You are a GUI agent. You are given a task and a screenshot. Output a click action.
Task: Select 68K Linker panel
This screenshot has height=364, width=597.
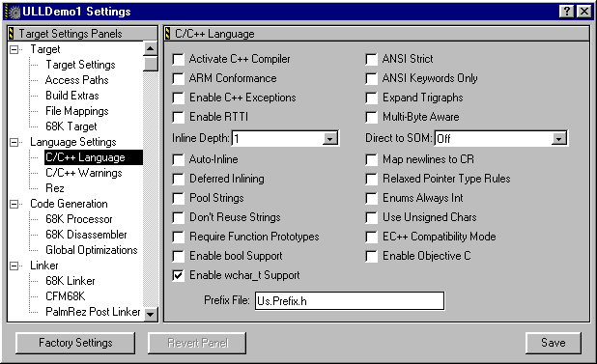71,281
